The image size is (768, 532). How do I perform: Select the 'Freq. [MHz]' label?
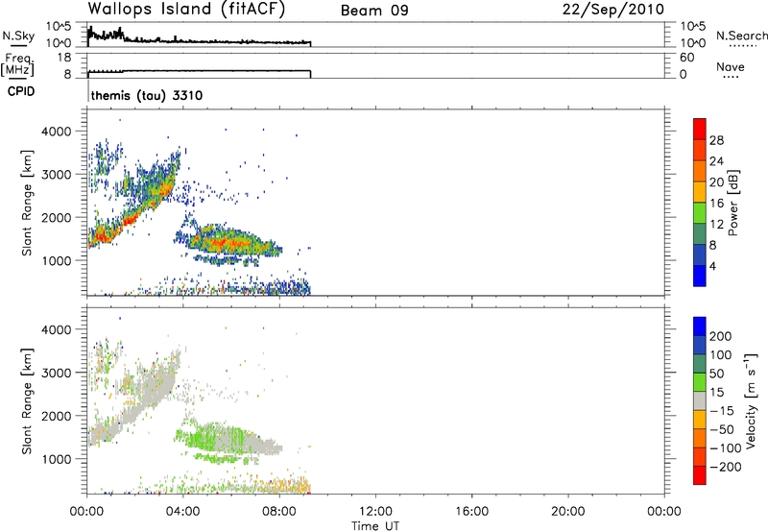pos(18,64)
